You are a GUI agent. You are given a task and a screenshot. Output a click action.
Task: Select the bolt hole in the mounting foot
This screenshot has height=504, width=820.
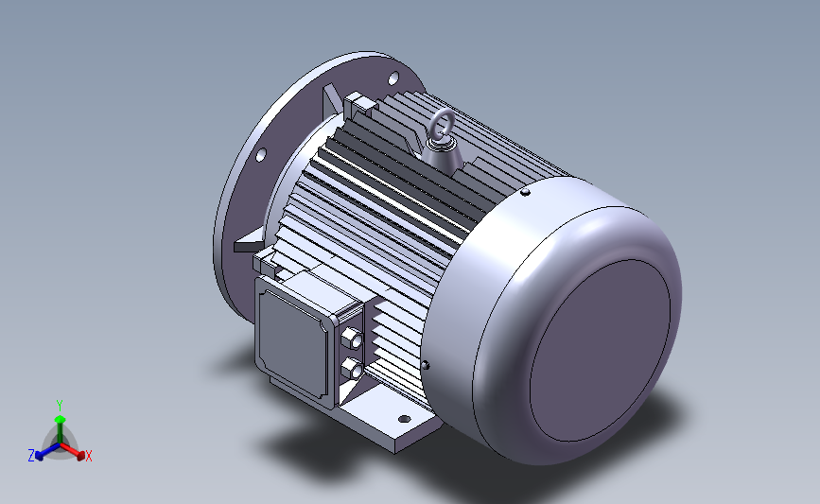pyautogui.click(x=404, y=419)
